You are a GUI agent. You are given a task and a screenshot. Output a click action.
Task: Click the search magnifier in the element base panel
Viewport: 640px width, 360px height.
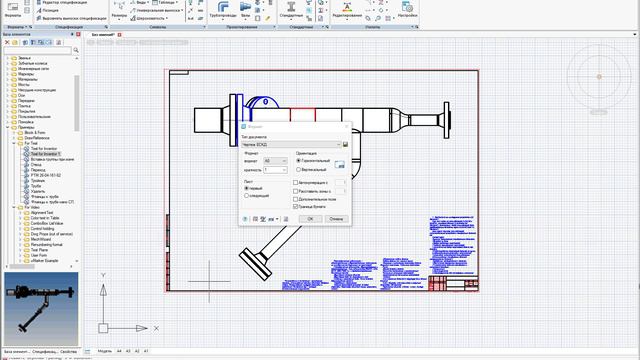pyautogui.click(x=76, y=50)
